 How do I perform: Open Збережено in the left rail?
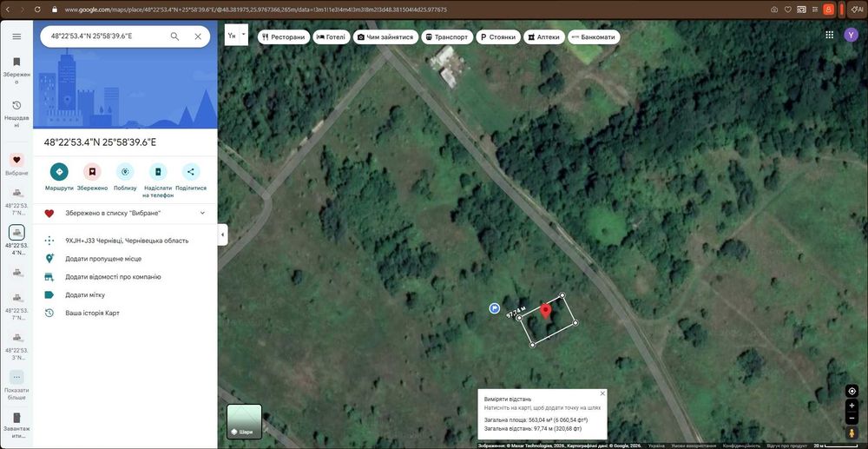pos(16,70)
